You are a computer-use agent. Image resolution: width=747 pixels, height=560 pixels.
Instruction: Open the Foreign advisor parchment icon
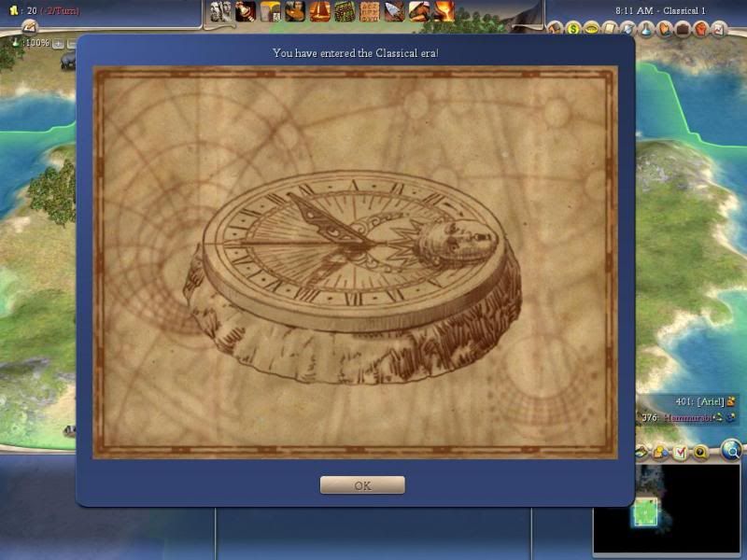click(x=610, y=30)
